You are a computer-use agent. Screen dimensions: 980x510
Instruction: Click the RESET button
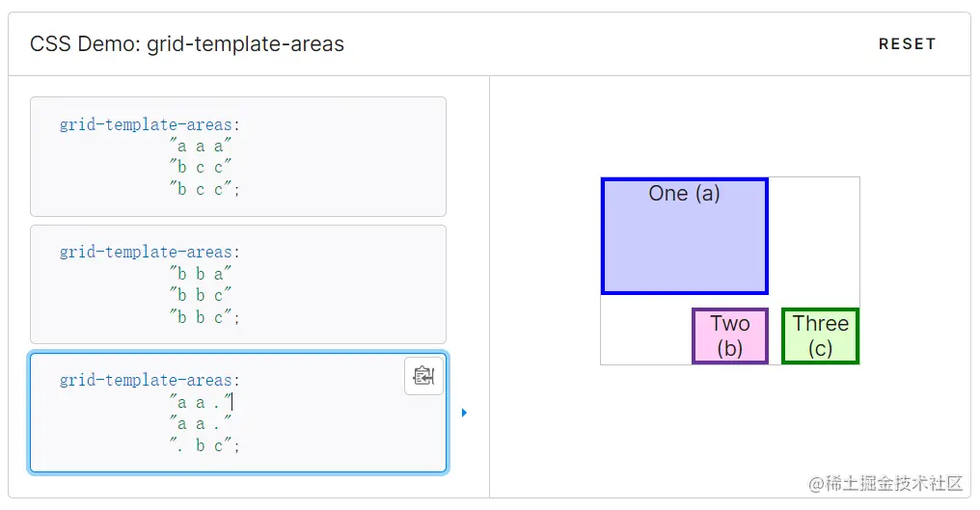pyautogui.click(x=907, y=44)
